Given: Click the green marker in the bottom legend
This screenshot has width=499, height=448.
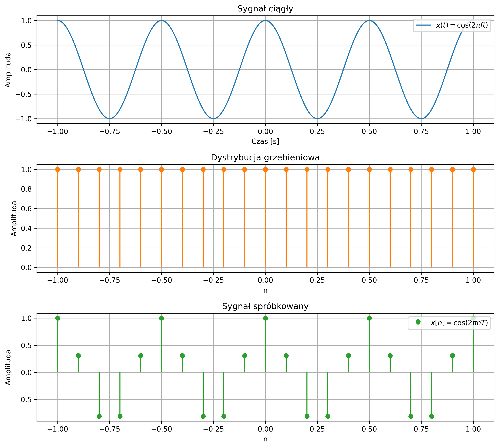Looking at the screenshot, I should pyautogui.click(x=418, y=322).
